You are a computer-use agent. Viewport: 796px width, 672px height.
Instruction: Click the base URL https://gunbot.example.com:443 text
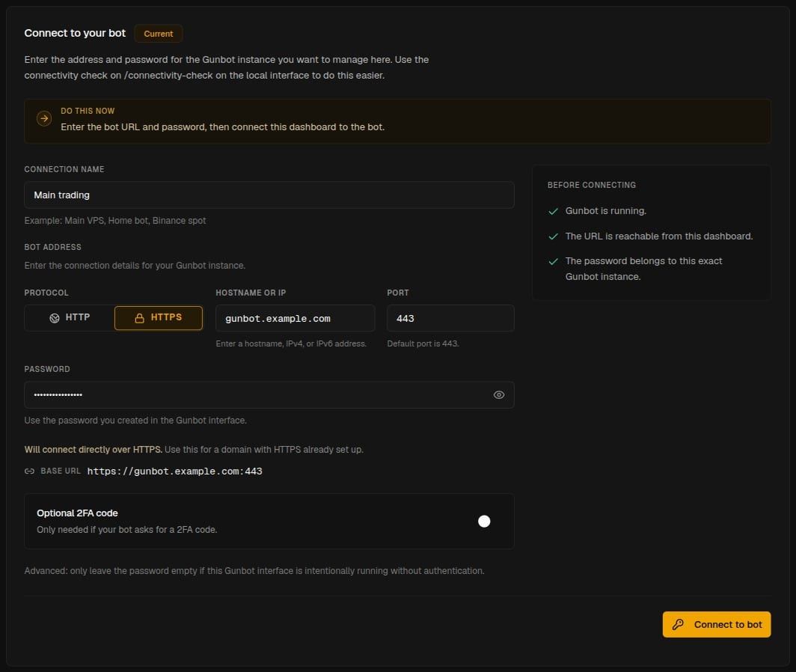pos(174,471)
